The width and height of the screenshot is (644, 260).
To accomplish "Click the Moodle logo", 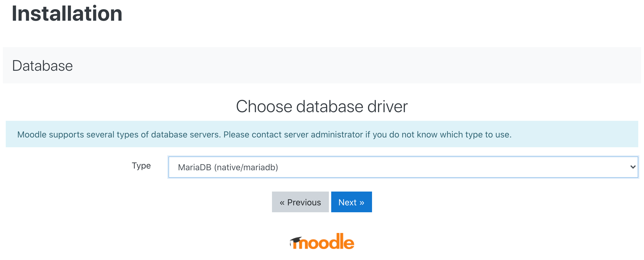I will click(322, 242).
